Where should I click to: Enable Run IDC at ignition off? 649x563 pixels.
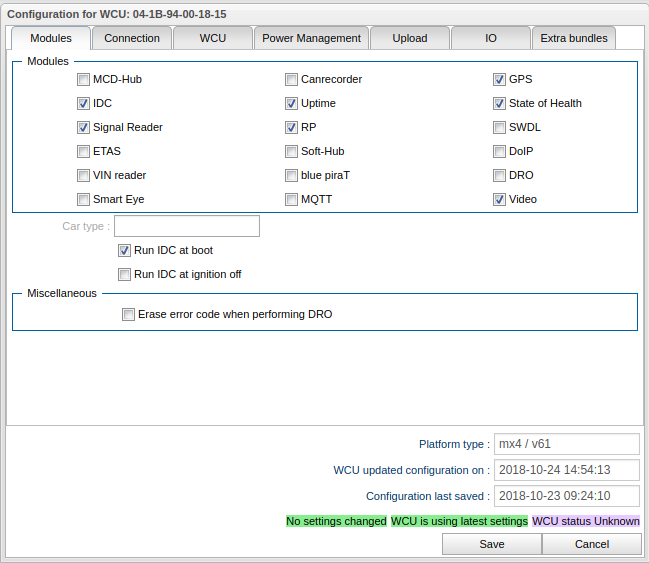click(125, 275)
